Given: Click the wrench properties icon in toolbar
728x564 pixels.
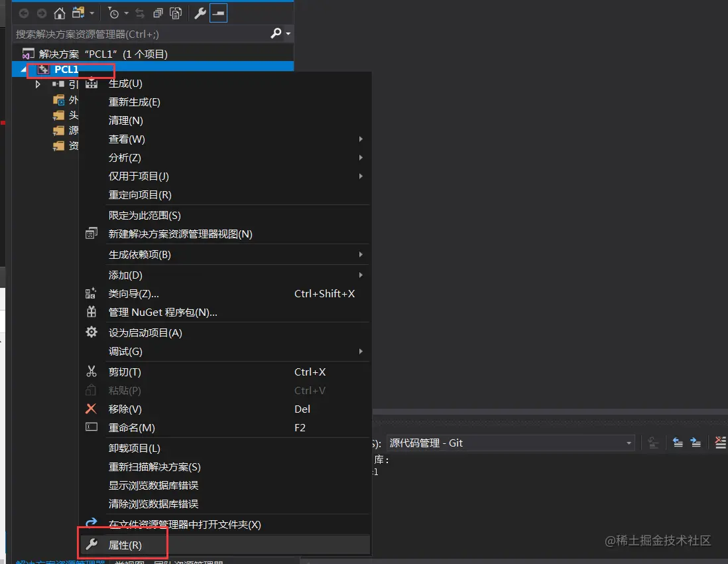Looking at the screenshot, I should (200, 13).
